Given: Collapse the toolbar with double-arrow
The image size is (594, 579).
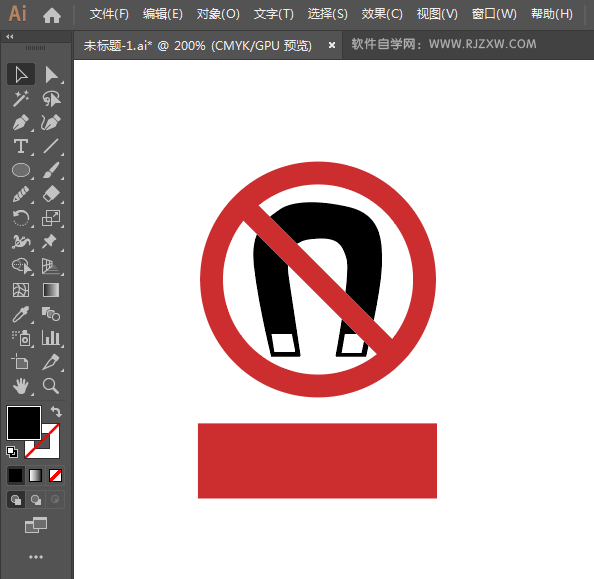Looking at the screenshot, I should coord(10,36).
